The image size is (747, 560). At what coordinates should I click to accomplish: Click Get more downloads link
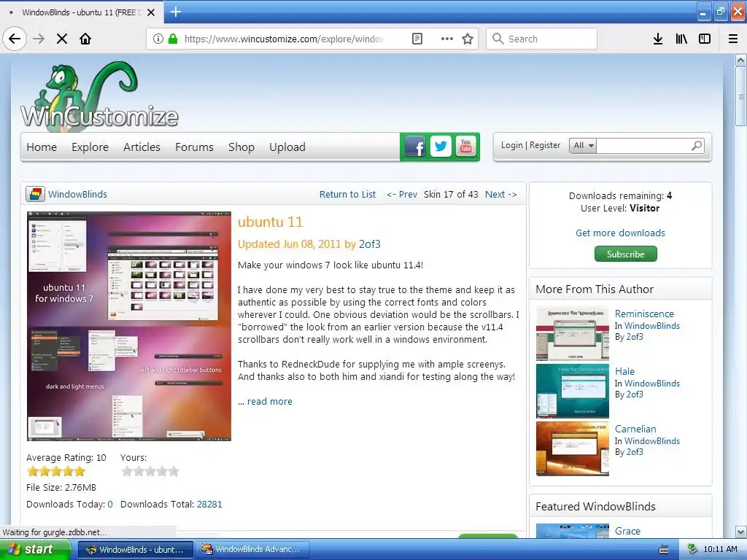pyautogui.click(x=620, y=233)
